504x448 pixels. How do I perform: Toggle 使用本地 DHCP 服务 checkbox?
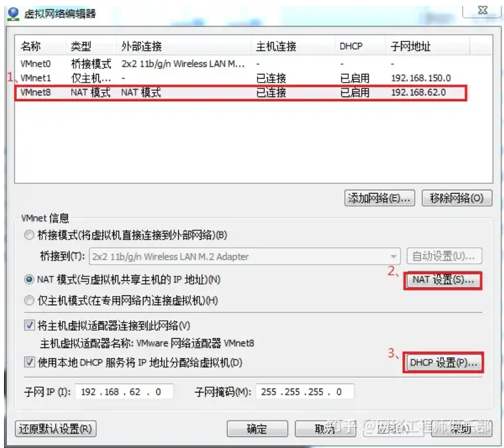pyautogui.click(x=30, y=362)
